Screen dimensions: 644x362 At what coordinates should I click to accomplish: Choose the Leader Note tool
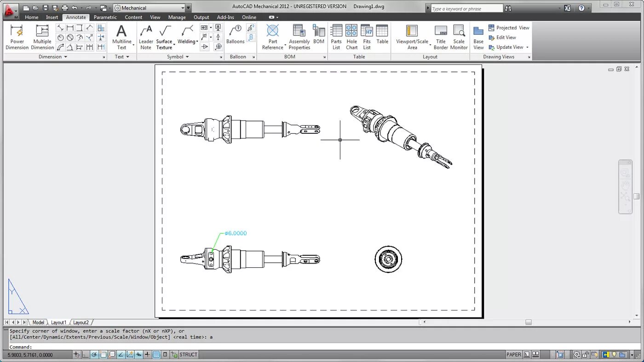pos(146,37)
